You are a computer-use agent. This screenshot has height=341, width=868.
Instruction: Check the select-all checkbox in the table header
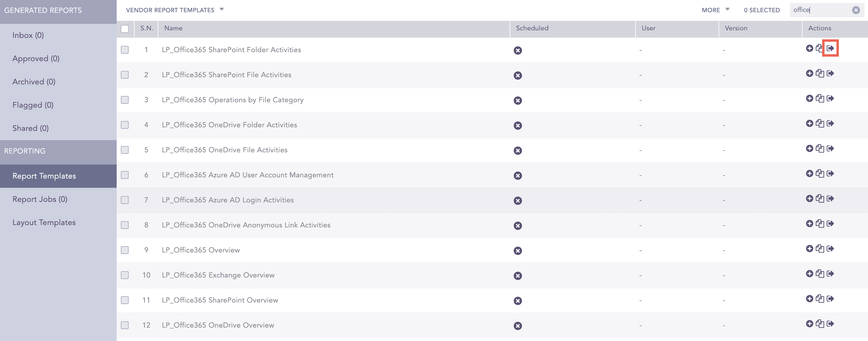(x=125, y=29)
